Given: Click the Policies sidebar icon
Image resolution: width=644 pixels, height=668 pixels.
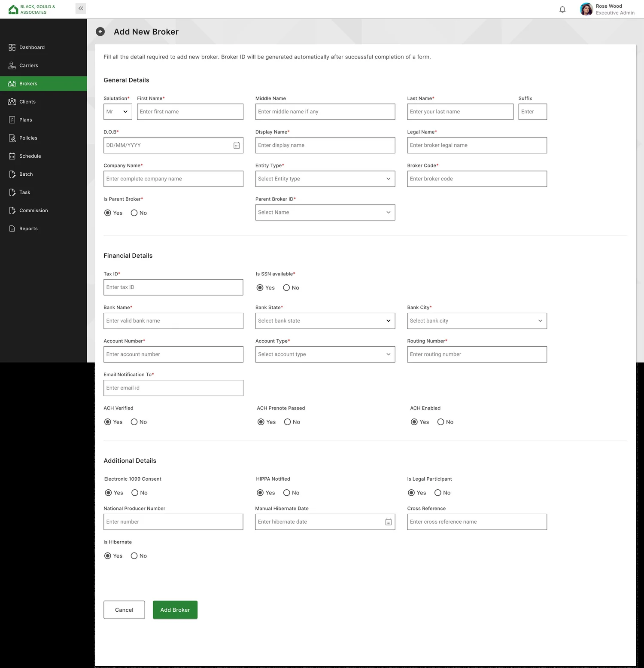Looking at the screenshot, I should [12, 138].
